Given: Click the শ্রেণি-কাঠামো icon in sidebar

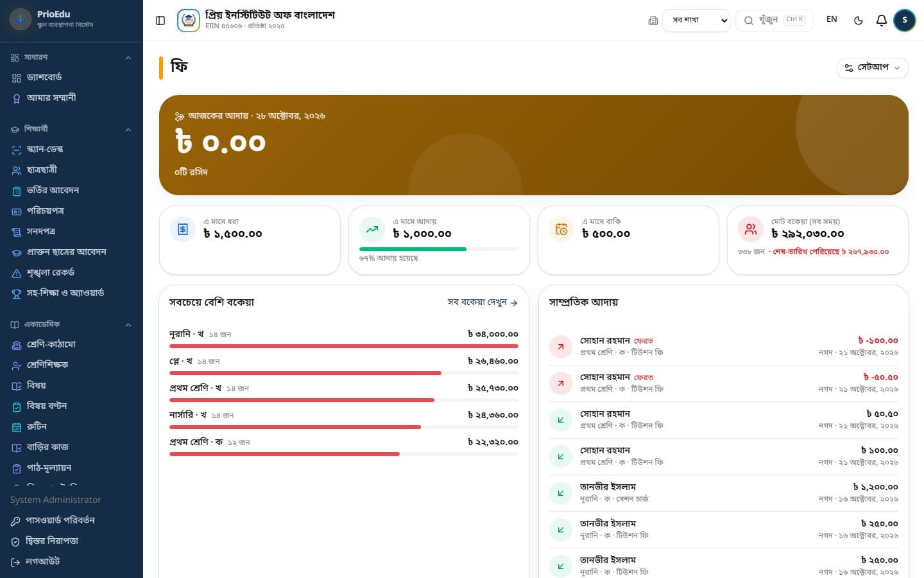Looking at the screenshot, I should point(17,345).
